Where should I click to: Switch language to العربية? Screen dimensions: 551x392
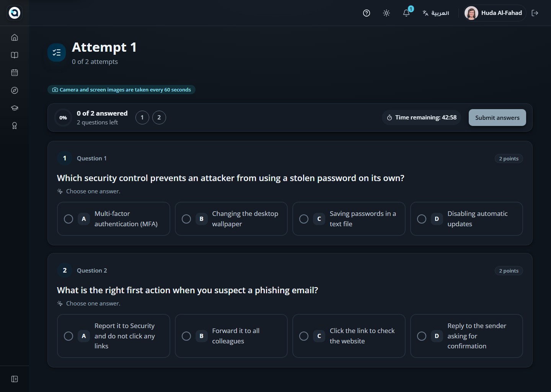436,13
